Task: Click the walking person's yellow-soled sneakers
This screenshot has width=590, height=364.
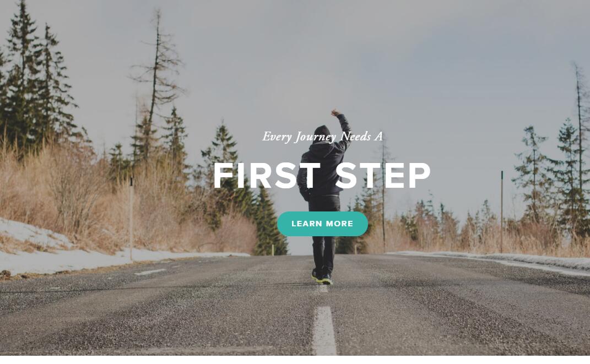Action: tap(322, 277)
